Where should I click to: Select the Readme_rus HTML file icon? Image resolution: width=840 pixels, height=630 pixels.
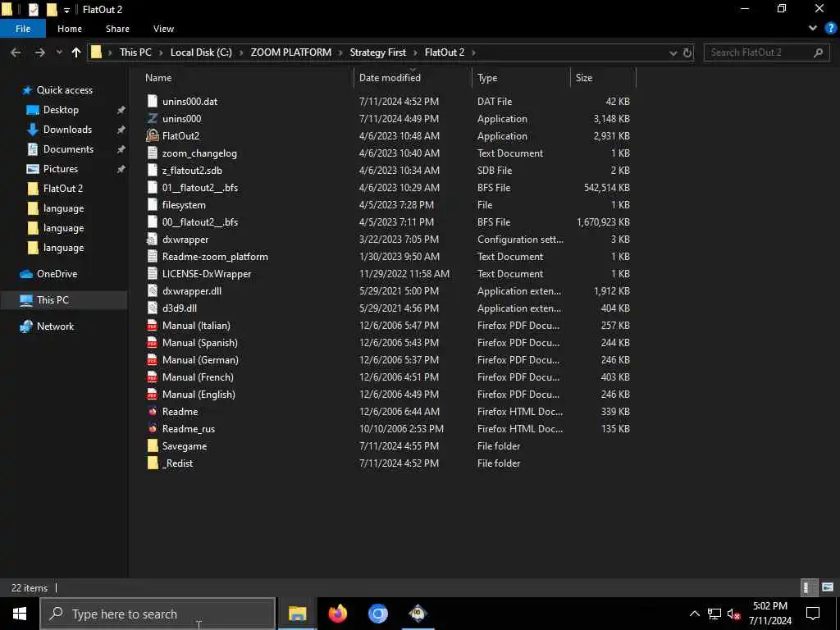click(152, 428)
